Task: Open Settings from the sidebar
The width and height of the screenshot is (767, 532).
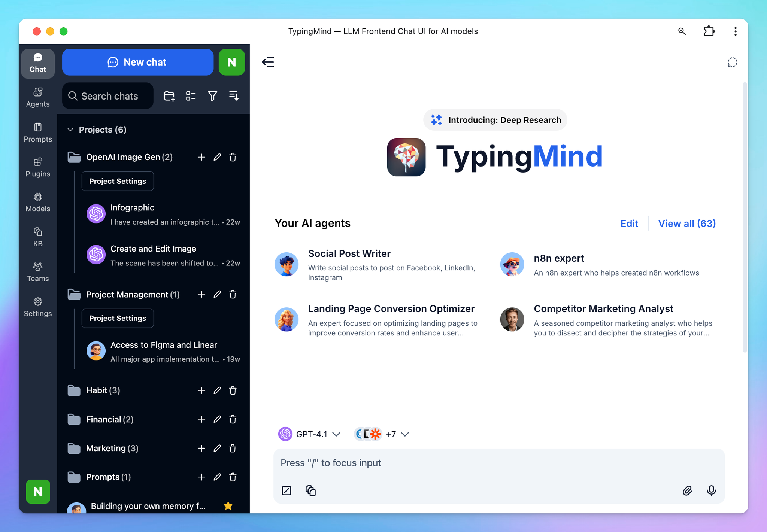Action: point(37,307)
